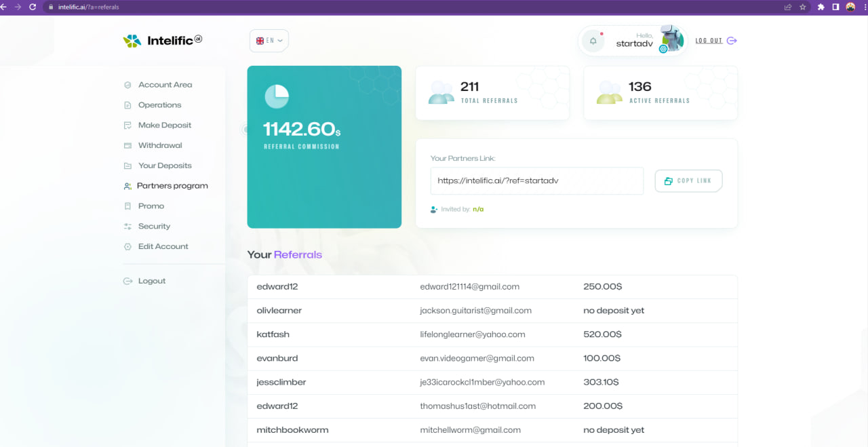
Task: Bookmark this page with star icon
Action: [x=803, y=7]
